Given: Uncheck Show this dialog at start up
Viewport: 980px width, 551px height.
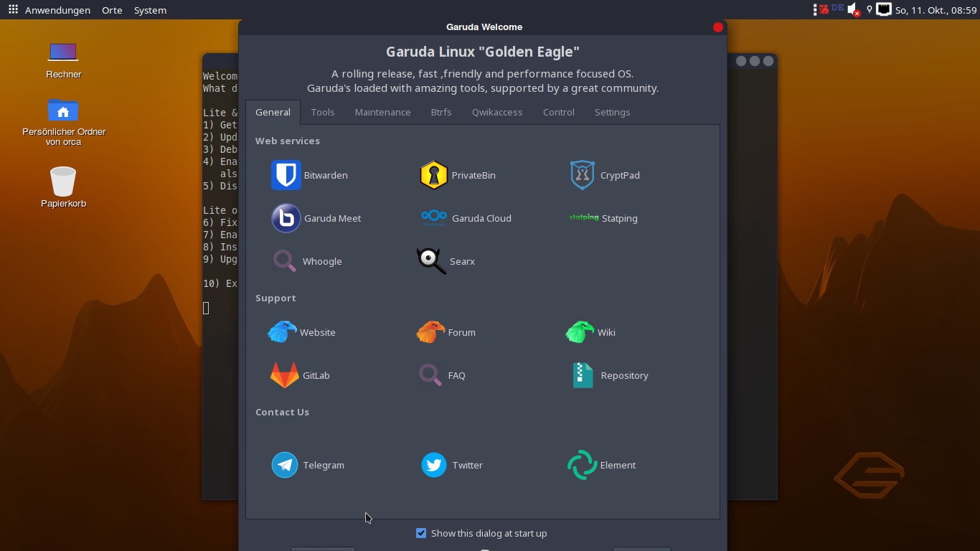Looking at the screenshot, I should click(x=421, y=533).
